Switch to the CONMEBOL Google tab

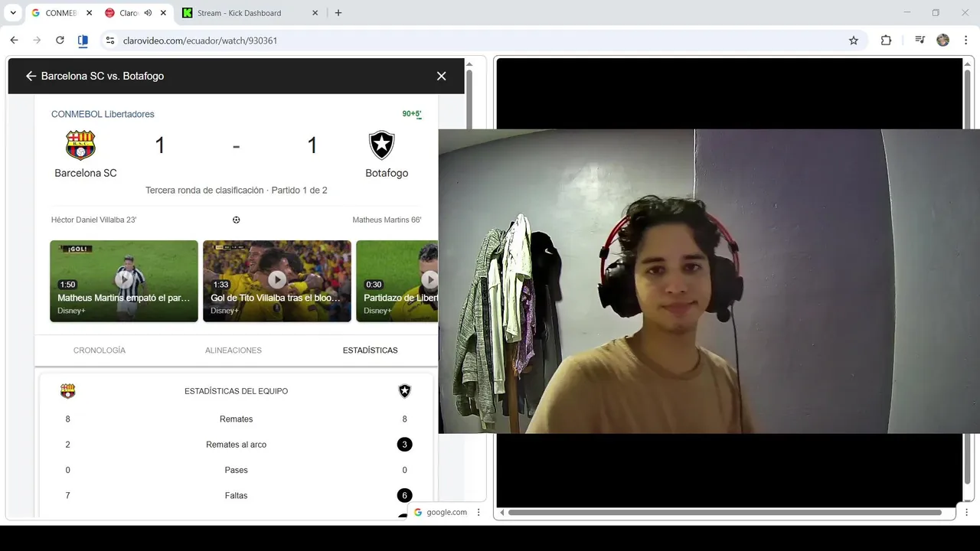(60, 13)
